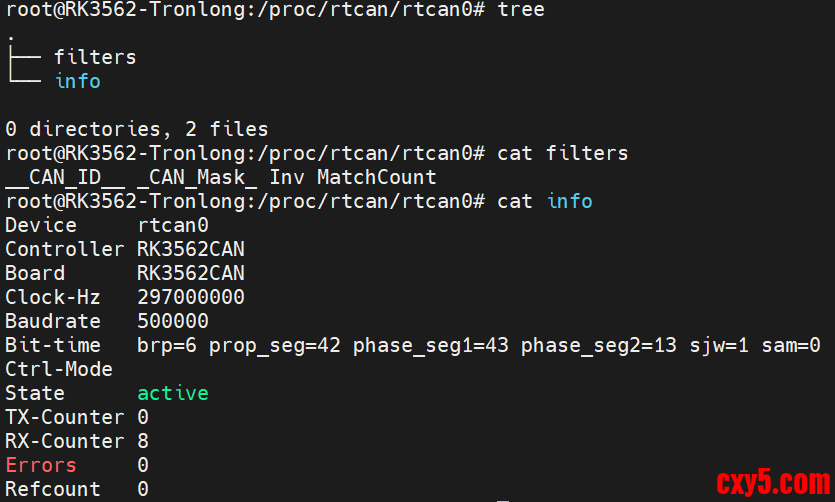
Task: Click the Baudrate value 500000
Action: click(173, 321)
